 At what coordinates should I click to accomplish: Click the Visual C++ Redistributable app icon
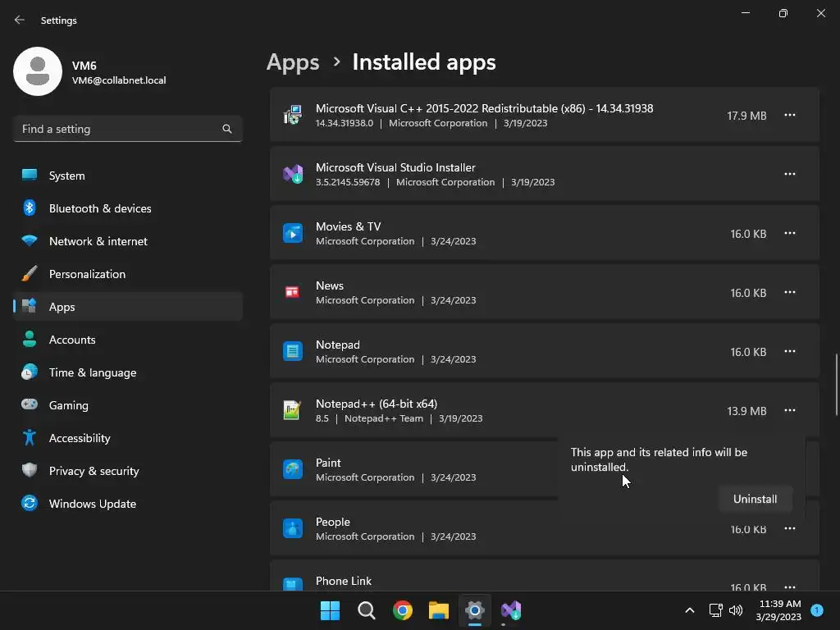click(x=293, y=115)
